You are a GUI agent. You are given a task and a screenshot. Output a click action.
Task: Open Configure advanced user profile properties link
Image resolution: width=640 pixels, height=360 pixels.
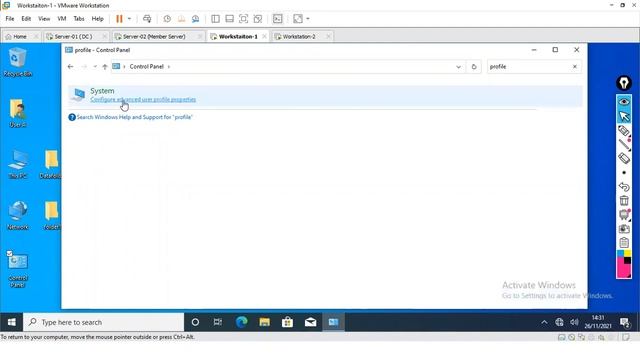tap(143, 100)
